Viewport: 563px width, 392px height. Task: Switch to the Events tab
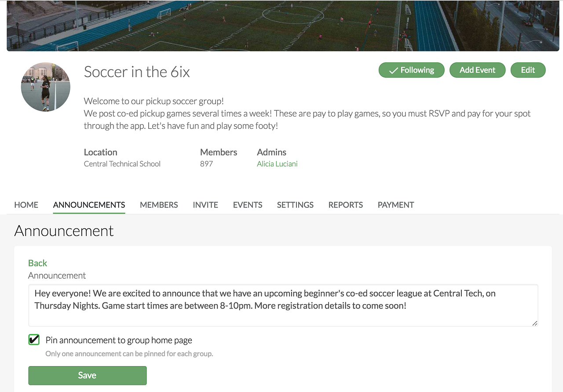(x=248, y=205)
